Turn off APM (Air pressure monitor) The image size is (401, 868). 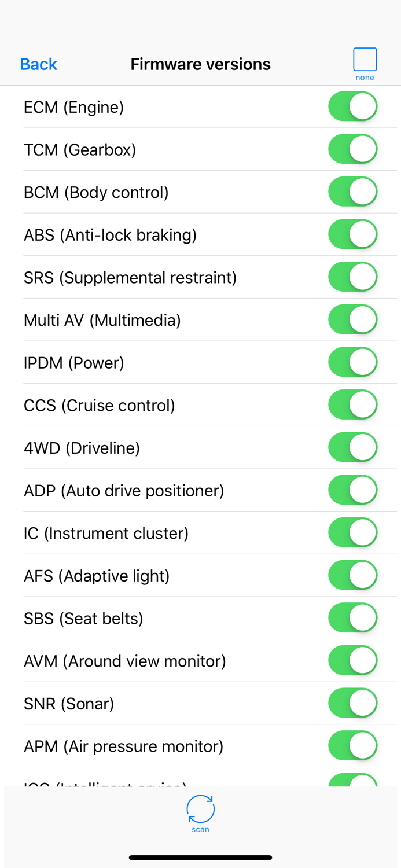[352, 746]
